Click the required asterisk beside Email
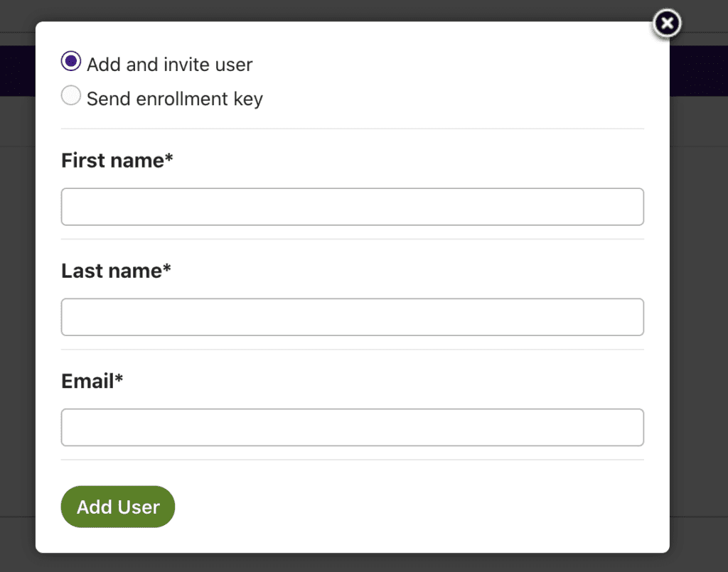Screen dimensions: 728x572 point(119,380)
